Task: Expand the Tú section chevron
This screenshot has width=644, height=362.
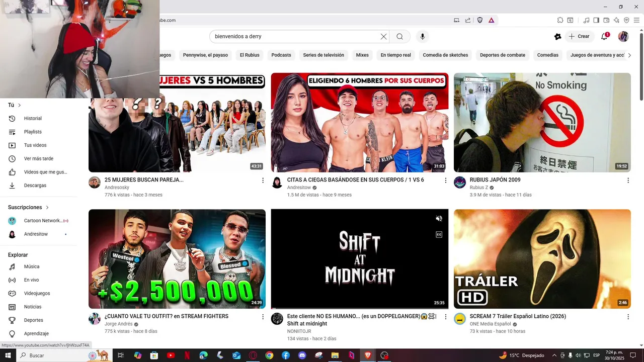Action: [19, 105]
